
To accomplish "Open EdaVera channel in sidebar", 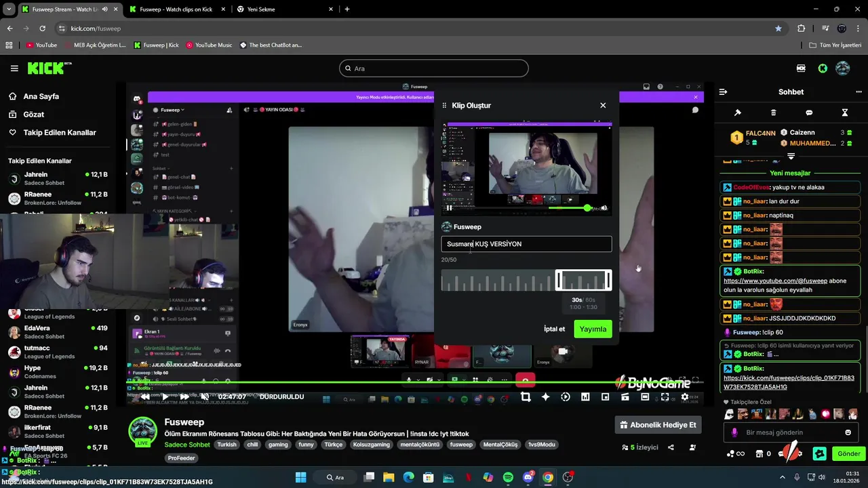I will click(x=58, y=332).
